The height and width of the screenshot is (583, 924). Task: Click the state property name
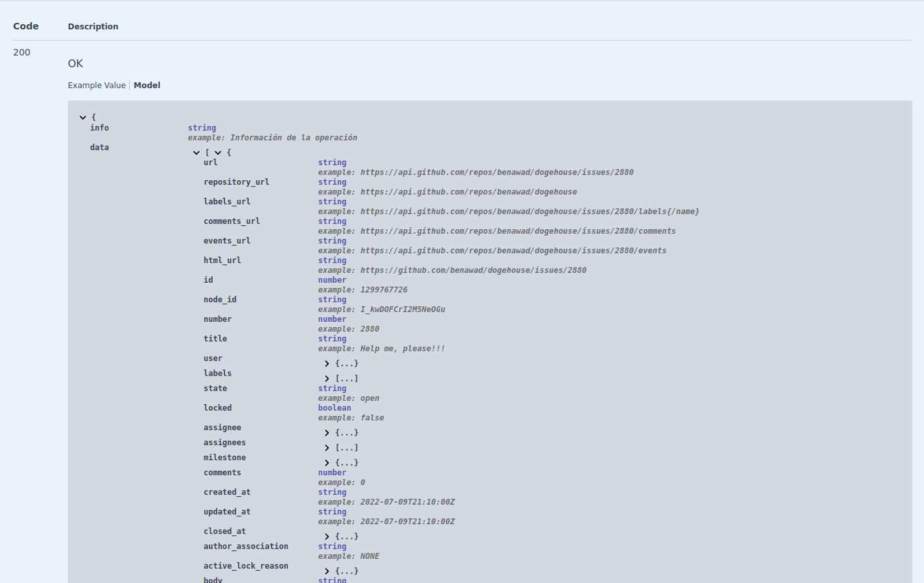pos(215,388)
